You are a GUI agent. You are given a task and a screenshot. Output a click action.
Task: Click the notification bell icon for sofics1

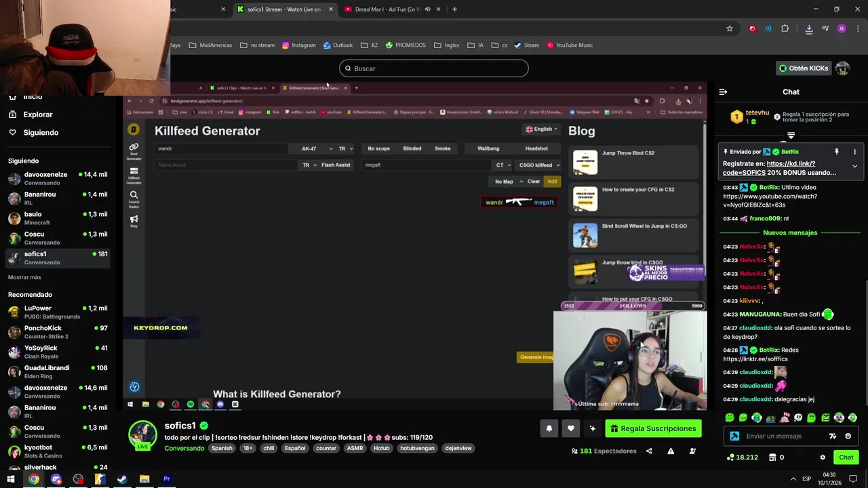(549, 428)
